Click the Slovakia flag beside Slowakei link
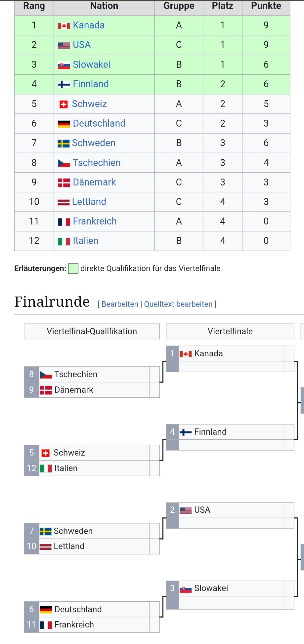The width and height of the screenshot is (304, 644). [64, 65]
